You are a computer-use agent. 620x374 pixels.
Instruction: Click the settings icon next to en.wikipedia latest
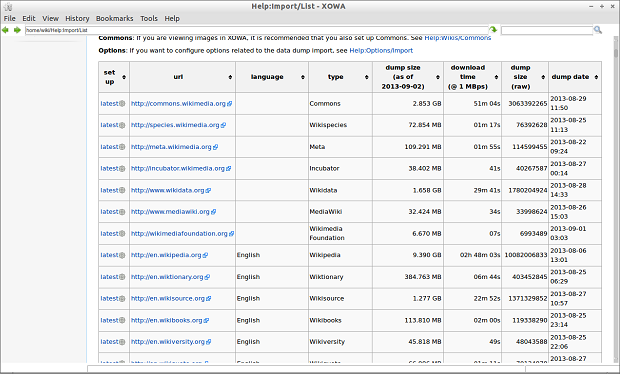(122, 255)
